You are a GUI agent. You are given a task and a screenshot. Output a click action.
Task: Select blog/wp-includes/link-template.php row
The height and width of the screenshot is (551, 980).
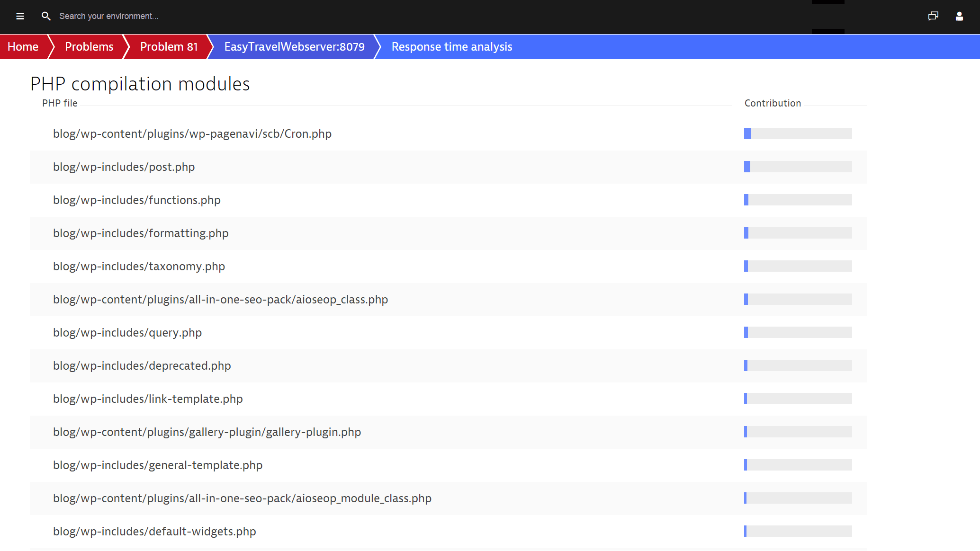tap(448, 399)
